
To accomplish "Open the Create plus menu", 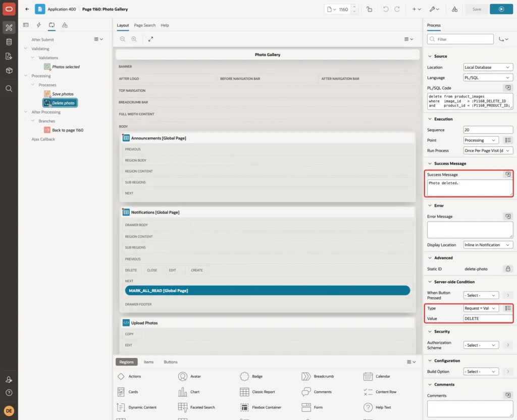I will (416, 9).
